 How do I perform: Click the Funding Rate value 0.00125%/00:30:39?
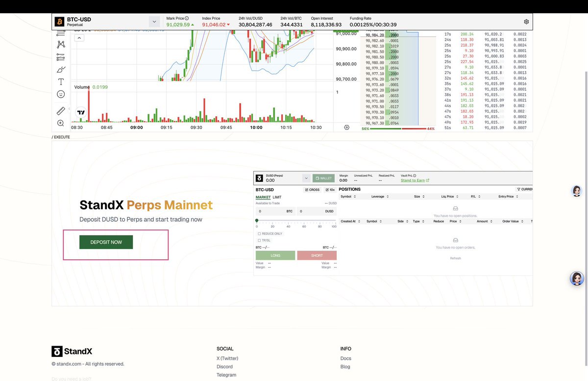pyautogui.click(x=373, y=25)
